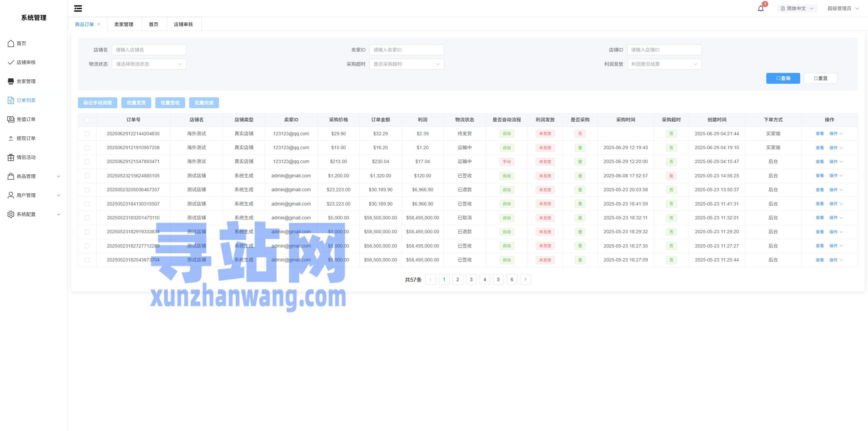The image size is (868, 431).
Task: Click the 批量发货 button
Action: tap(136, 103)
